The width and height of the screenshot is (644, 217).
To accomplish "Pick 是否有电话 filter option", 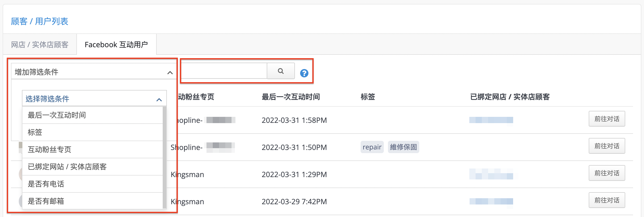I will click(93, 184).
